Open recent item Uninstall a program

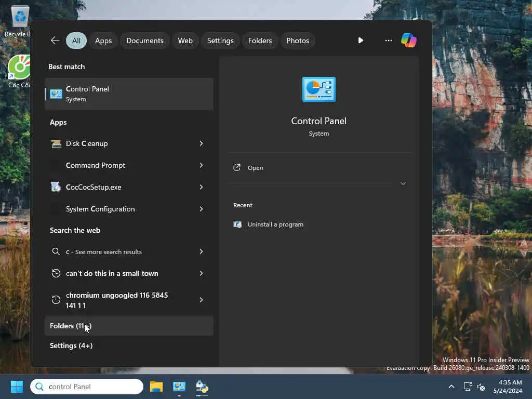(x=275, y=224)
